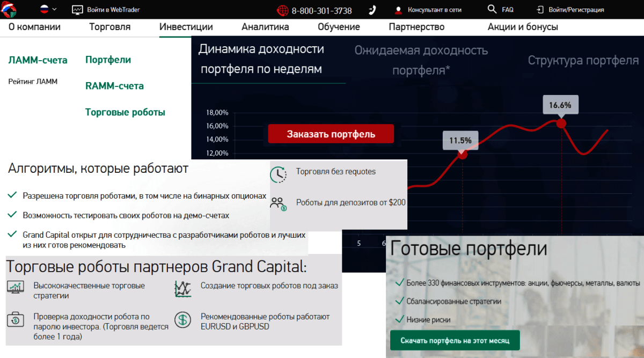Click the globe icon beside phone number
The width and height of the screenshot is (644, 358).
pos(283,10)
